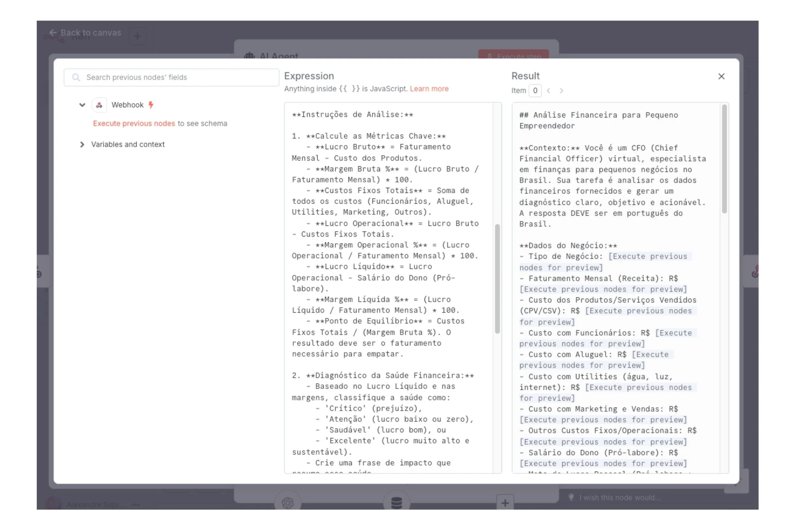Click the AI Agent robot icon in background

pyautogui.click(x=249, y=55)
